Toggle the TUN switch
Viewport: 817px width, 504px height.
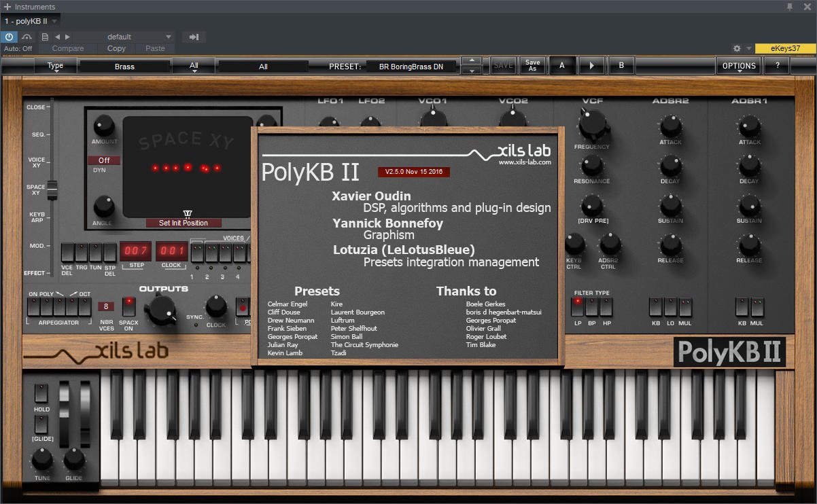tap(96, 253)
